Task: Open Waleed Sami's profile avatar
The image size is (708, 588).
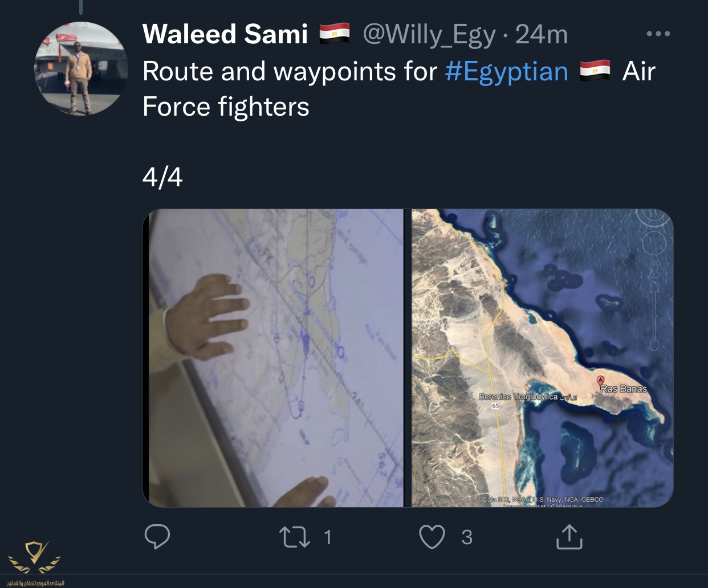Action: tap(80, 69)
